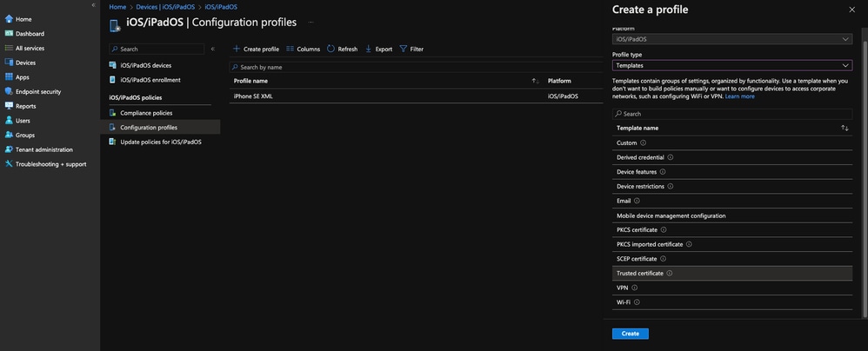This screenshot has height=351, width=868.
Task: Follow the Learn more link
Action: point(739,96)
